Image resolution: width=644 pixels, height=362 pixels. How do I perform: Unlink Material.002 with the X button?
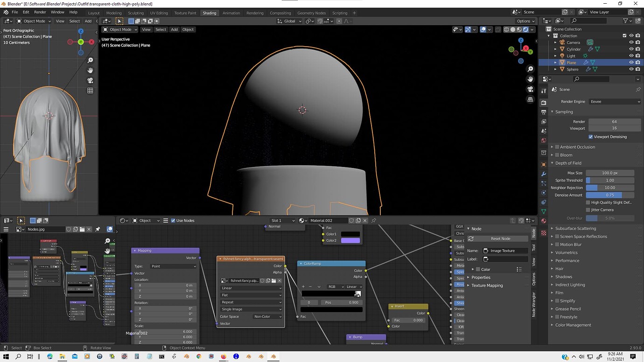tap(365, 221)
